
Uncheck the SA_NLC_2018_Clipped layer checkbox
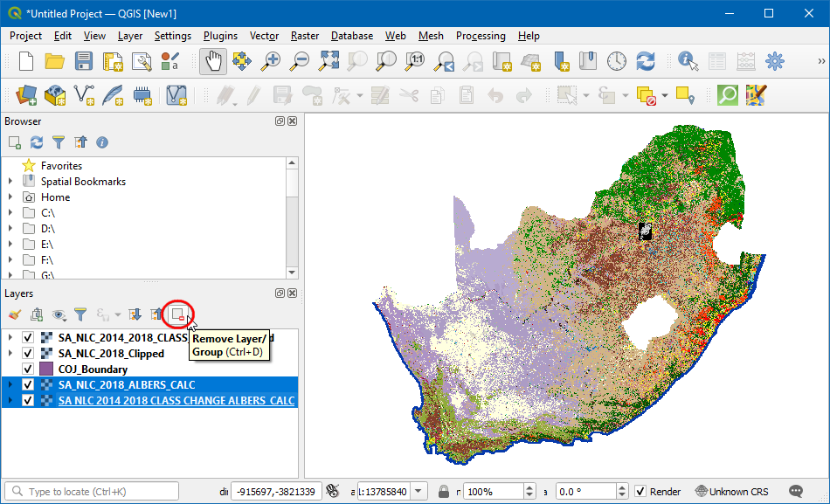(x=29, y=354)
